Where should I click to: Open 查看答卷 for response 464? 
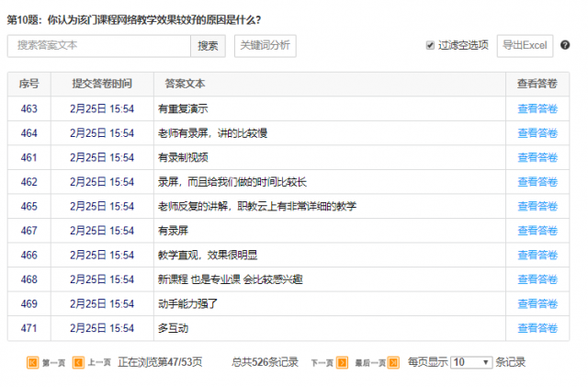pyautogui.click(x=537, y=133)
